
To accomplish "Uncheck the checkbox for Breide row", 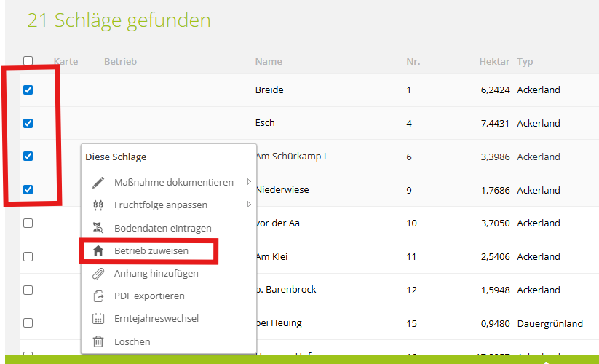I will click(28, 90).
